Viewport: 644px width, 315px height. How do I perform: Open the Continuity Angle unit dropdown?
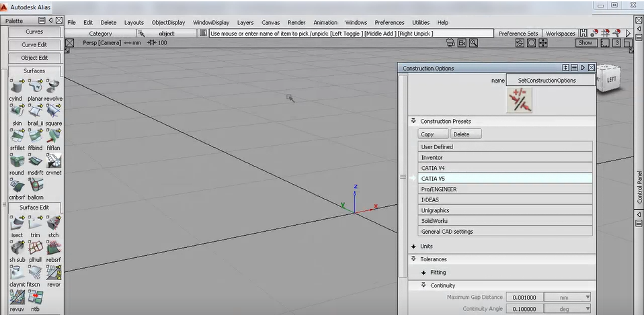567,309
